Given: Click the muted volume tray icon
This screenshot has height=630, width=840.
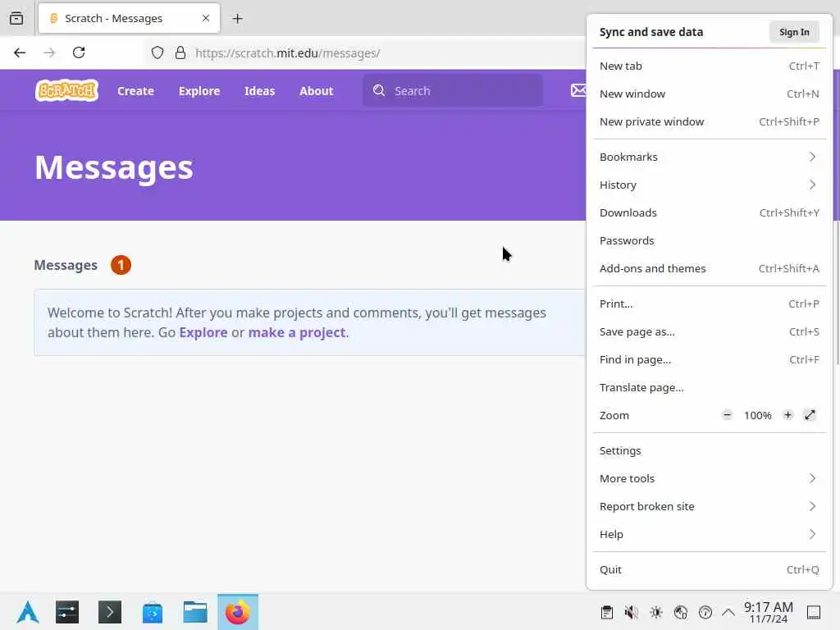Looking at the screenshot, I should [x=632, y=612].
